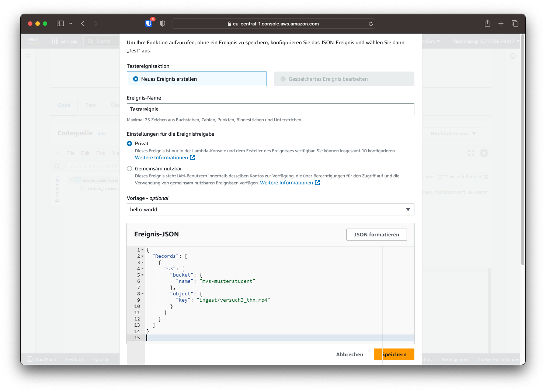Click the "mvs-musterstudent" value in JSON

pyautogui.click(x=227, y=281)
